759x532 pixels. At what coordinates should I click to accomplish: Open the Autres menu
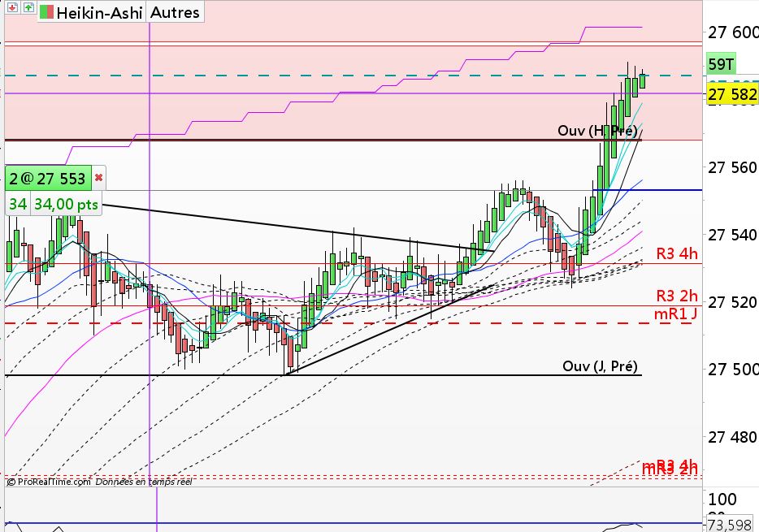point(175,12)
